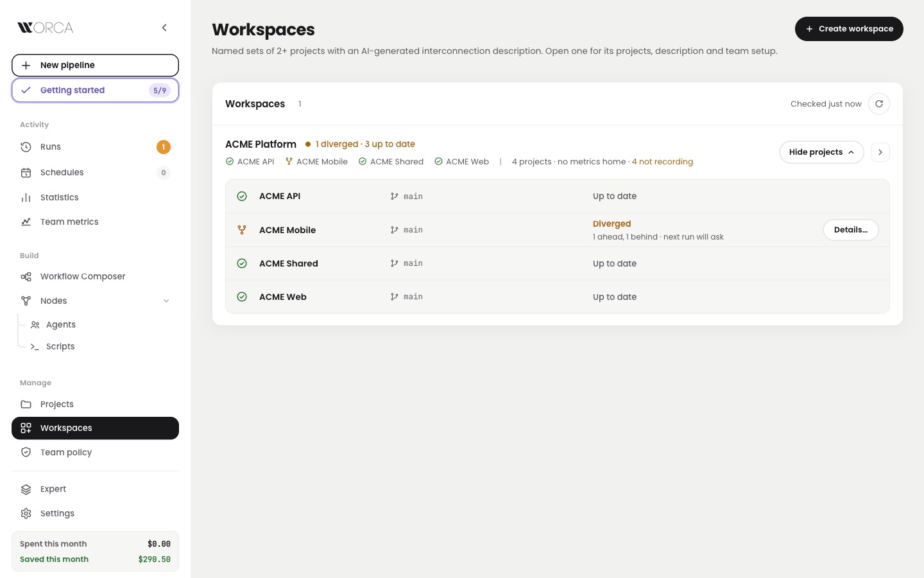This screenshot has width=924, height=578.
Task: Click the up-to-date check icon on ACME API row
Action: pyautogui.click(x=242, y=197)
